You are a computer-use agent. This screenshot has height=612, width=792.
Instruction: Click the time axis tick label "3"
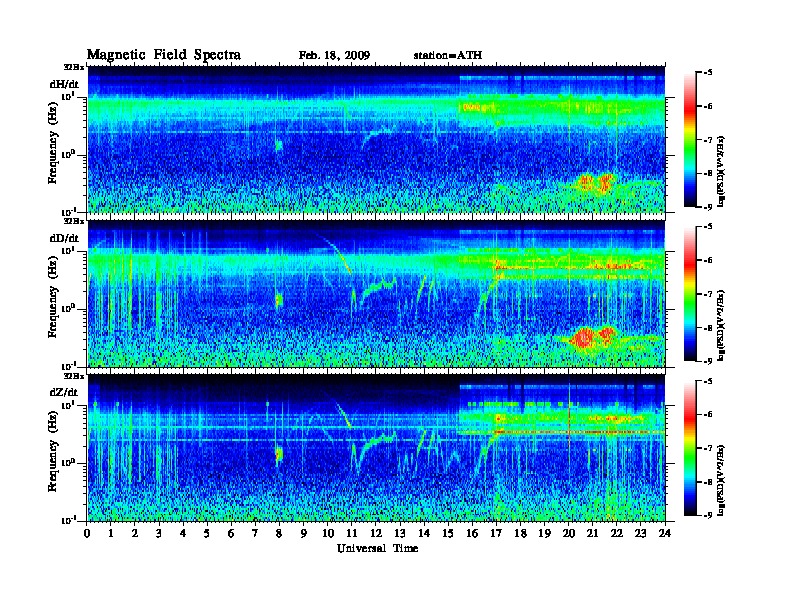coord(159,533)
